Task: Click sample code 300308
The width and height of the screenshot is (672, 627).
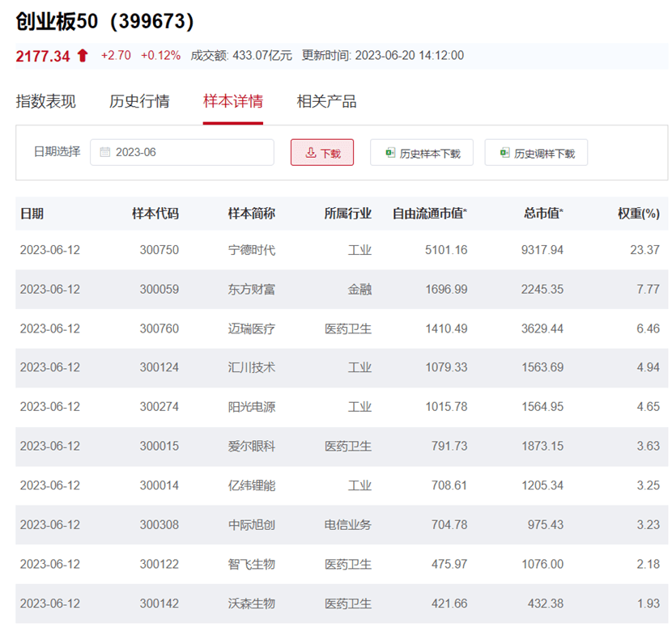Action: (159, 525)
